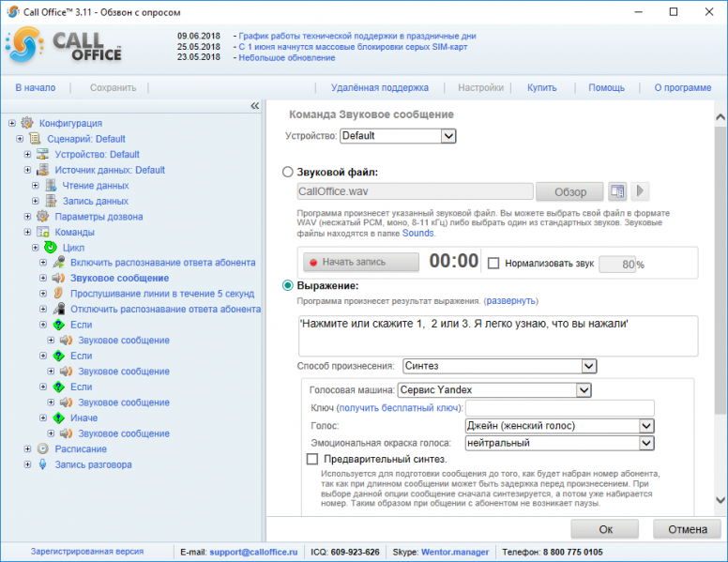This screenshot has width=728, height=562.
Task: Open the О программе menu item
Action: tap(683, 87)
